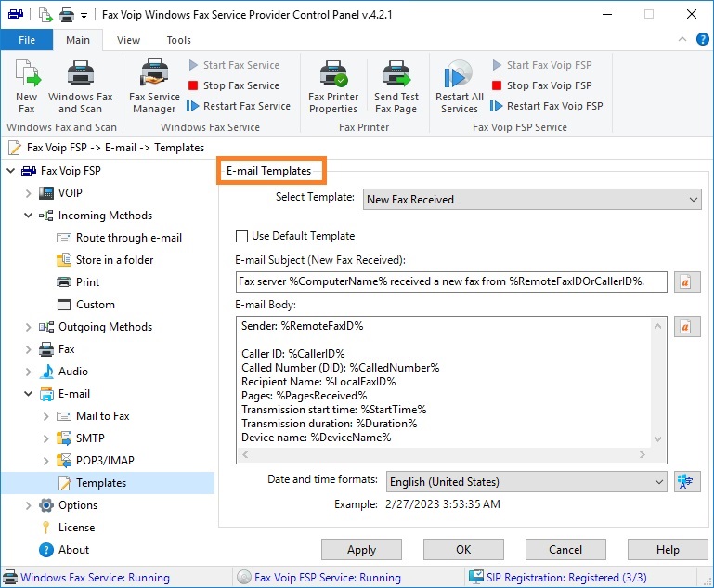
Task: Stop Fax Voip FSP service
Action: [542, 85]
